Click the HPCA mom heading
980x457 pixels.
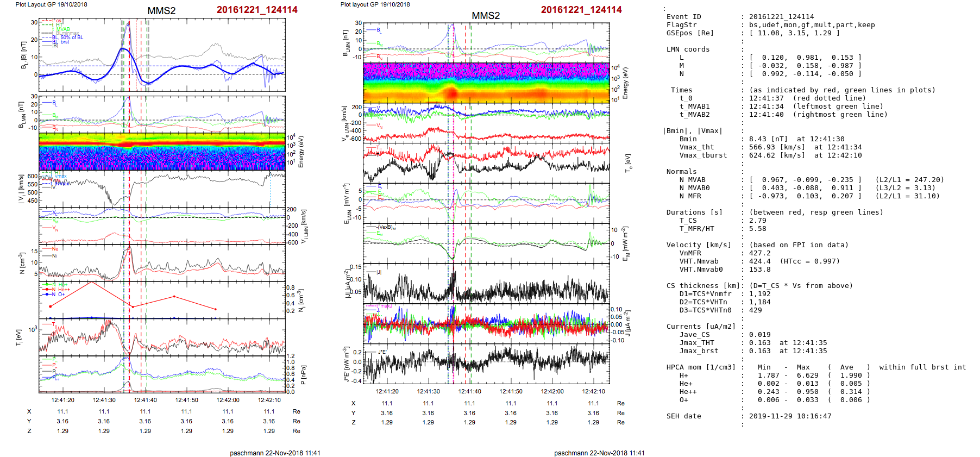(x=701, y=367)
